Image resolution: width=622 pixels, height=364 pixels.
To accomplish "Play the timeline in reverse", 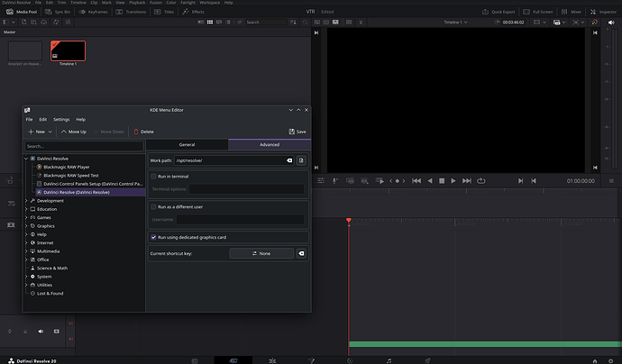I will point(430,181).
